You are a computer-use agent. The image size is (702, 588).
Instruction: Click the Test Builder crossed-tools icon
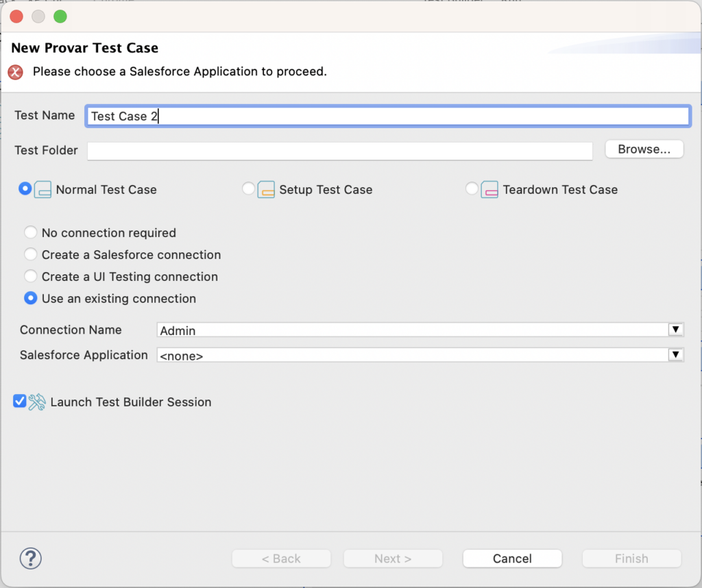pos(37,401)
